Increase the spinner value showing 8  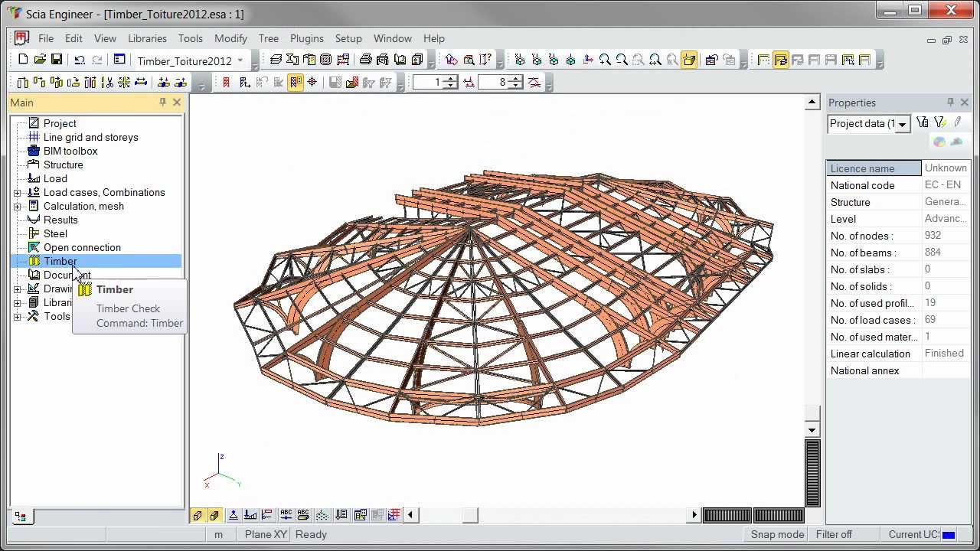516,79
